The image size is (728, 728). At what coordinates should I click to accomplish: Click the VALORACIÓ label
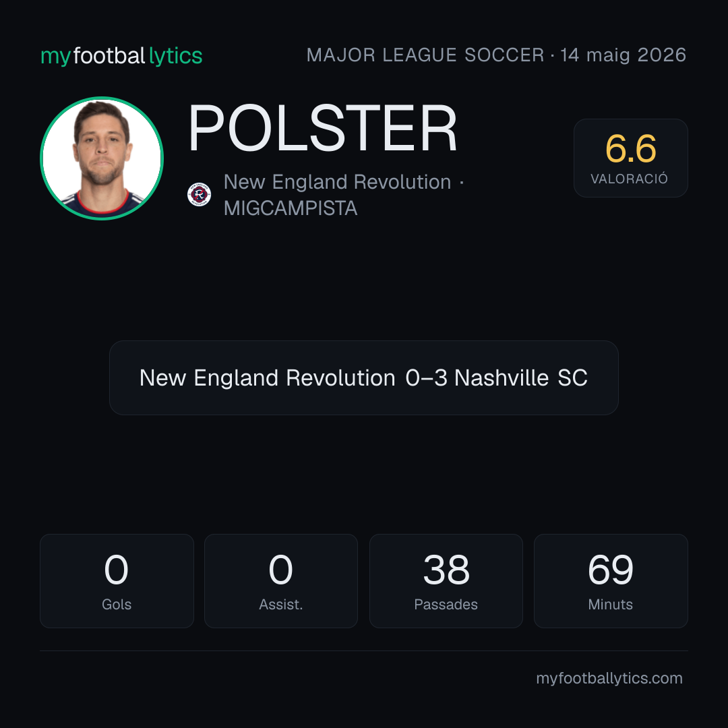[x=629, y=179]
